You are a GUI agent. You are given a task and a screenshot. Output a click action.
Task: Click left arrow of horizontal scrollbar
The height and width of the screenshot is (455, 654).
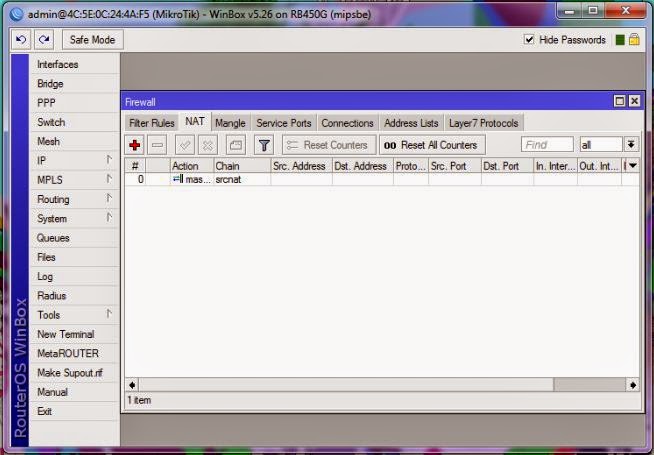(132, 385)
